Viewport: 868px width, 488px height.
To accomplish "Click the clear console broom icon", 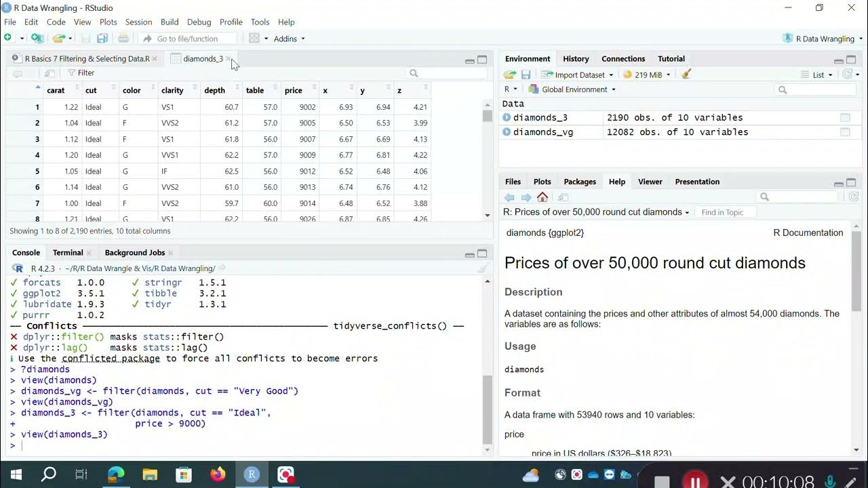I will point(482,268).
